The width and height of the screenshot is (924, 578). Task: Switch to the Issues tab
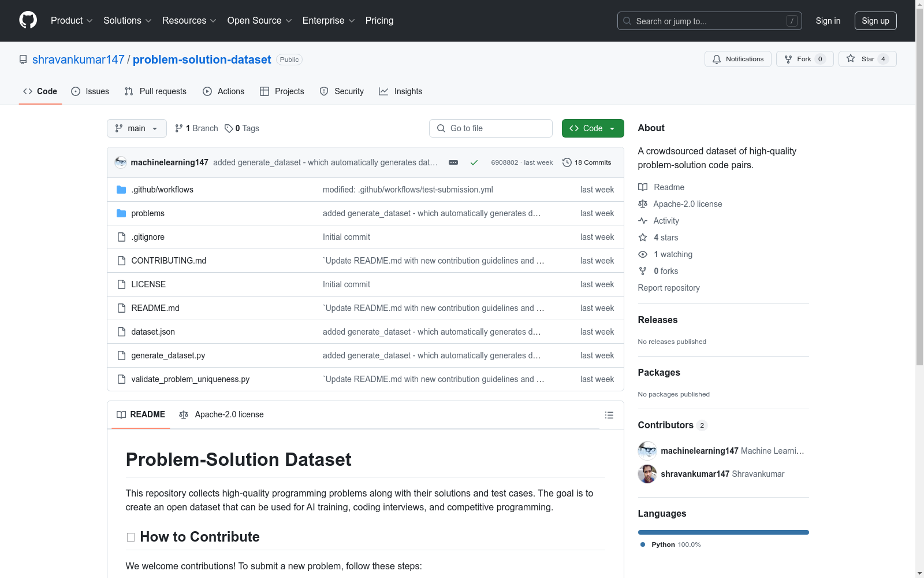coord(90,91)
